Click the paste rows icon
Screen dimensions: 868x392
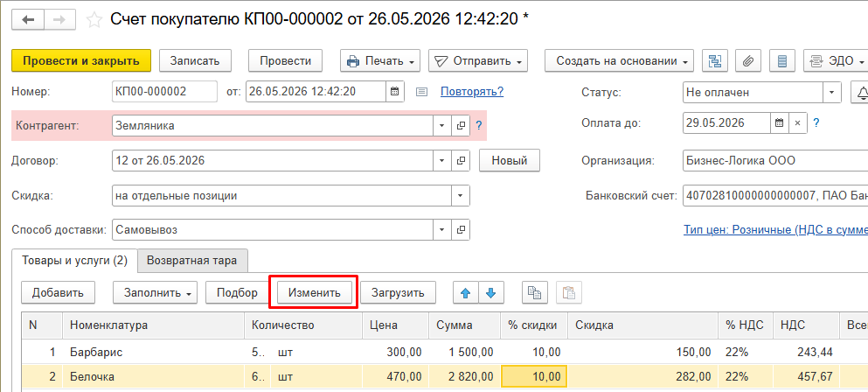(x=568, y=293)
